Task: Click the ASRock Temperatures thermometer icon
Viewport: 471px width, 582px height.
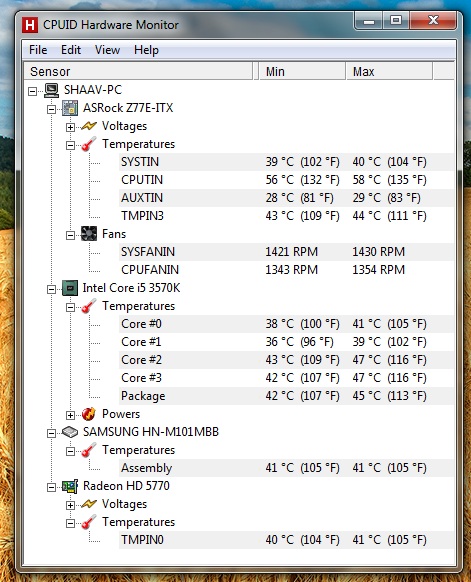Action: pyautogui.click(x=88, y=144)
